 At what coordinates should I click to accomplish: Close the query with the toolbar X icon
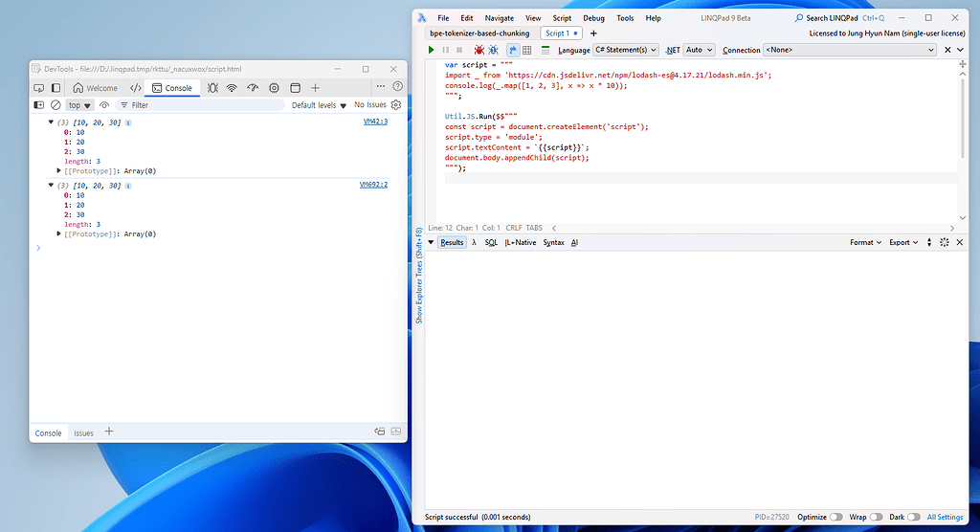coord(947,50)
